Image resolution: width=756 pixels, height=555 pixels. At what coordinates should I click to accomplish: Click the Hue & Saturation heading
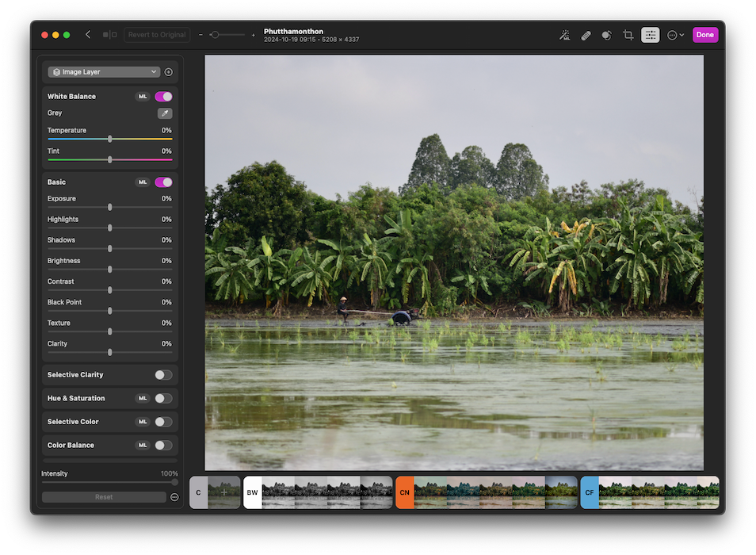[x=76, y=398]
